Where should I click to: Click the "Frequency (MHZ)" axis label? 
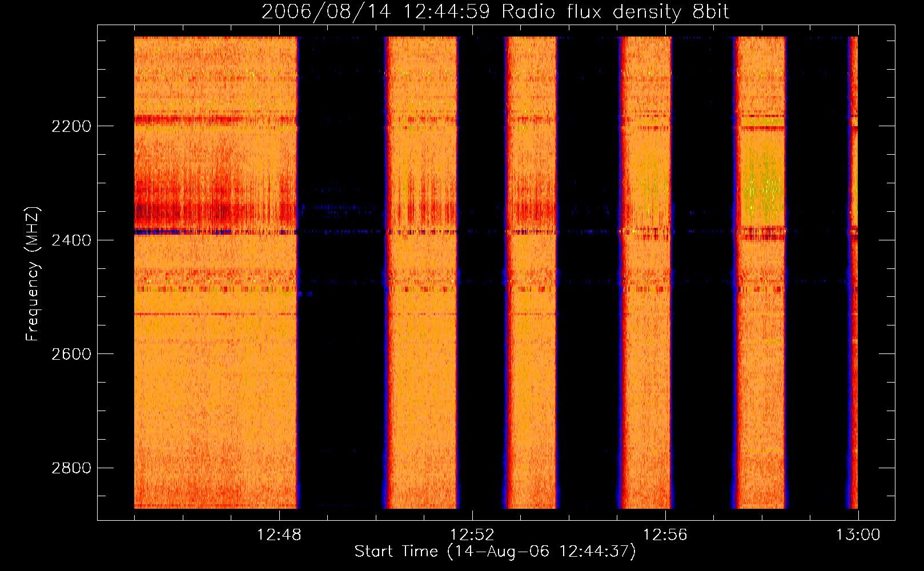click(x=33, y=274)
